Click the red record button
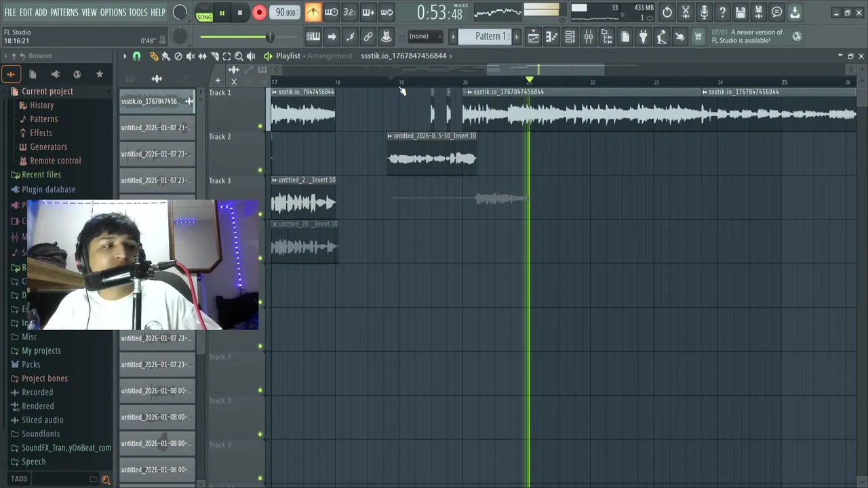 (259, 13)
